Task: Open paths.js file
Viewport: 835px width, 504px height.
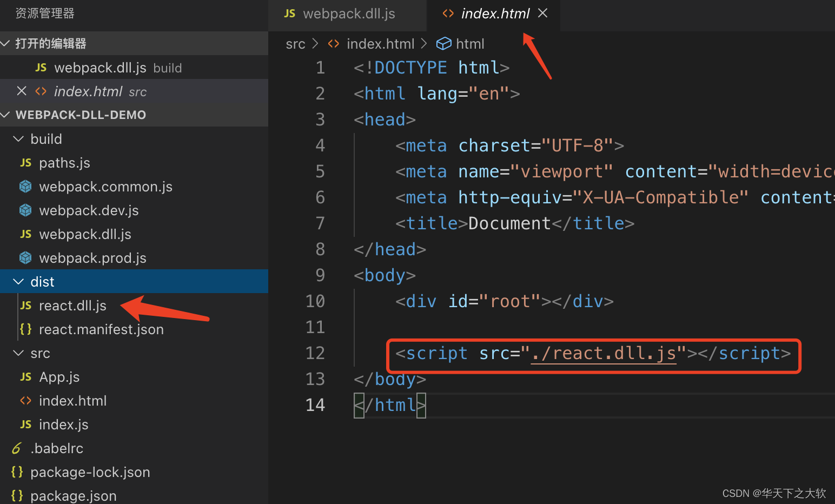Action: tap(134, 163)
